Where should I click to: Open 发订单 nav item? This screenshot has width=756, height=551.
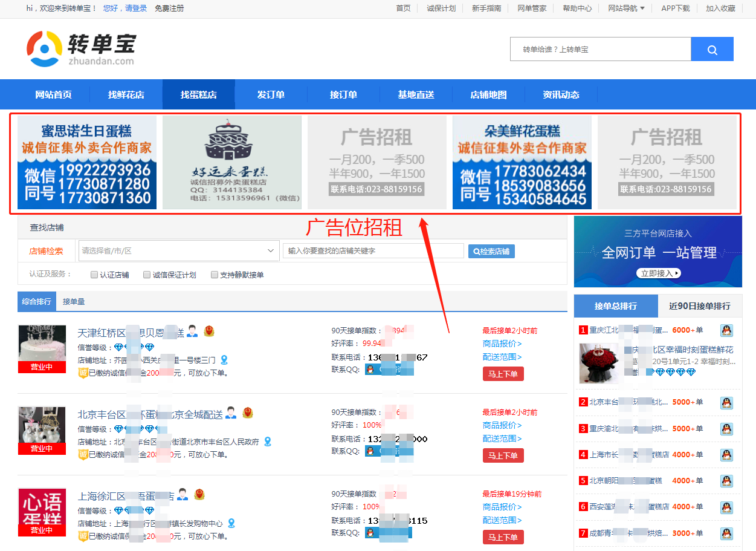(x=271, y=95)
